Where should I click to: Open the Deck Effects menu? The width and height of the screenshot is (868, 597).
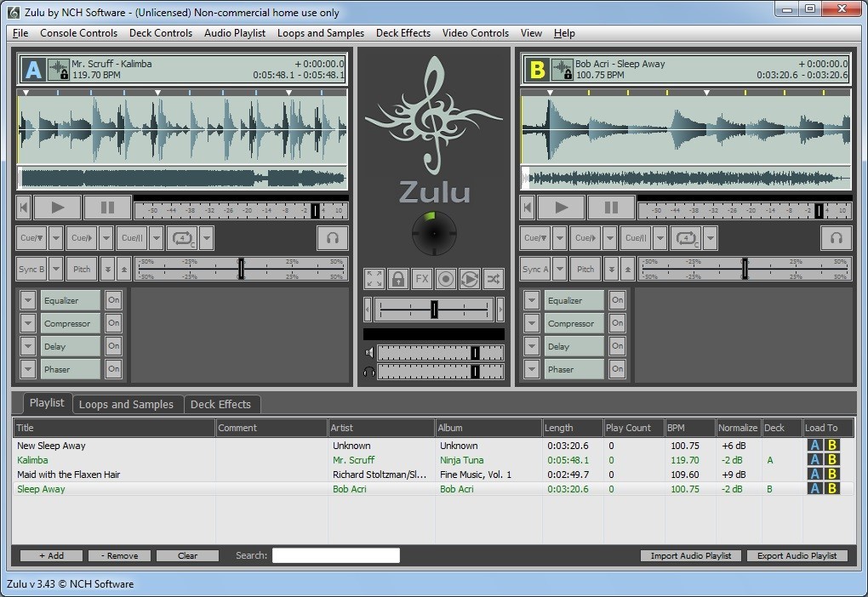point(403,33)
